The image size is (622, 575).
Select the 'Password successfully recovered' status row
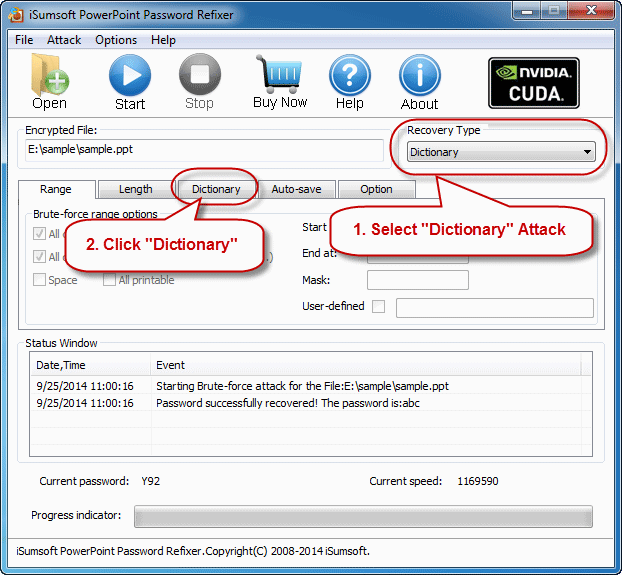311,403
